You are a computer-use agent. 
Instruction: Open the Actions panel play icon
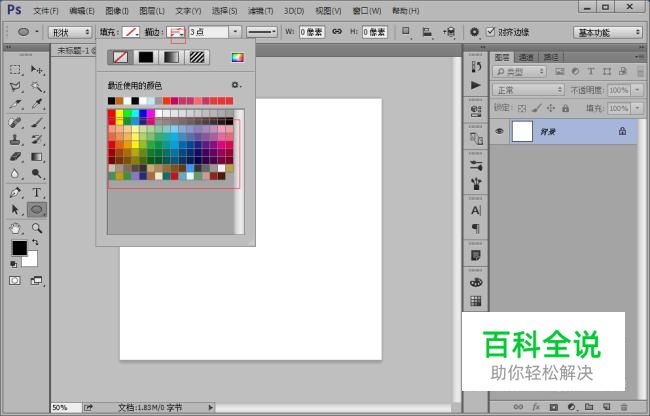point(476,85)
